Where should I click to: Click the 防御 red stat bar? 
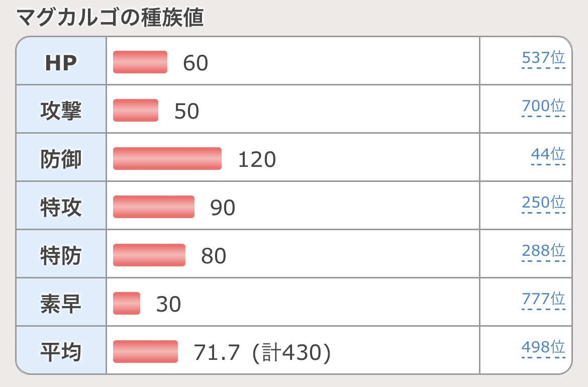167,159
